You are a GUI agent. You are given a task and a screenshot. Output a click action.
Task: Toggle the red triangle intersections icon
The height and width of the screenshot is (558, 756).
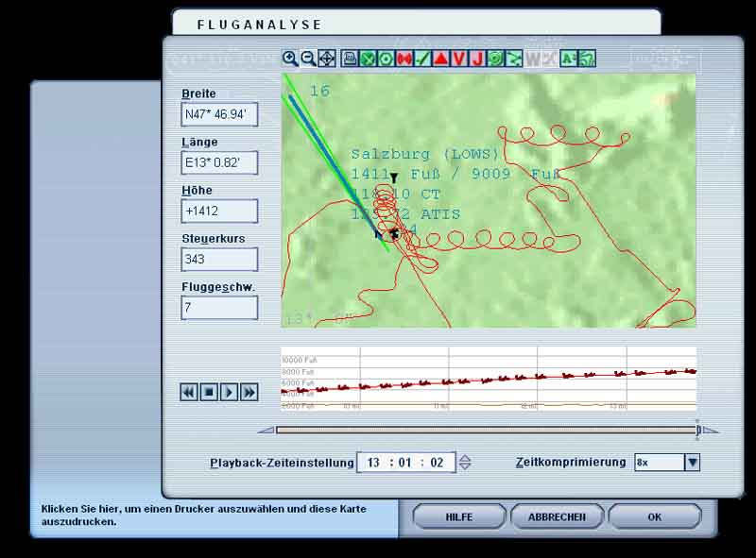point(440,59)
